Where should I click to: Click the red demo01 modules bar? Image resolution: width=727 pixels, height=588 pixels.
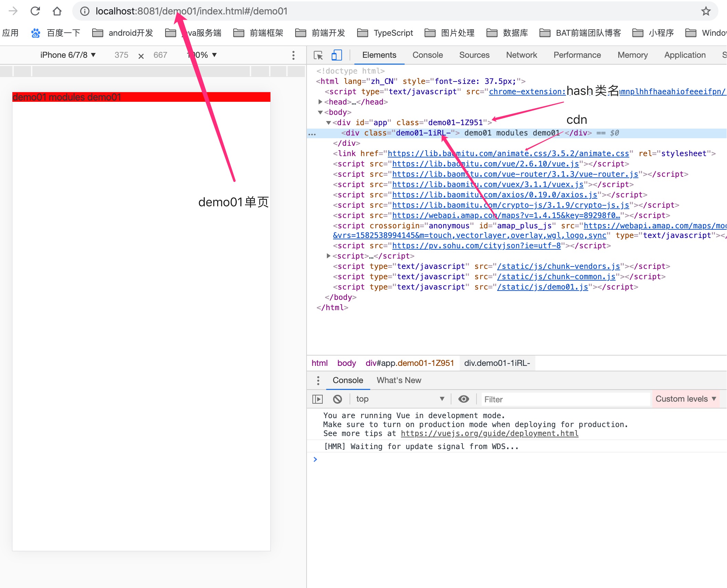point(141,97)
